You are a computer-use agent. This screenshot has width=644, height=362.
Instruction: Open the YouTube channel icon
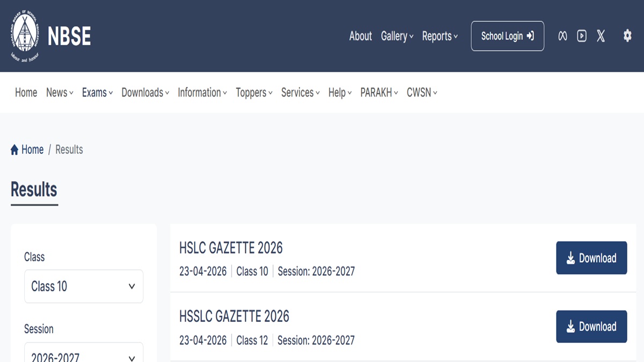click(582, 36)
